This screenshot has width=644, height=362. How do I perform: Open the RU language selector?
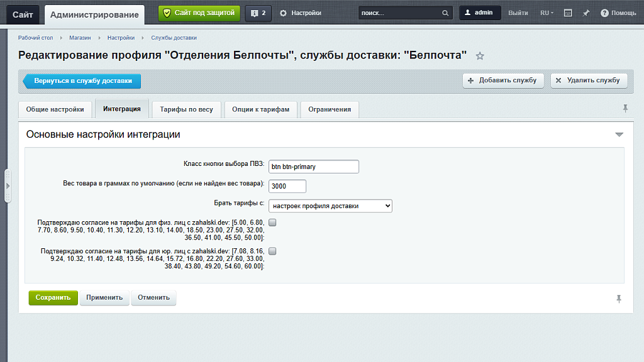tap(547, 13)
